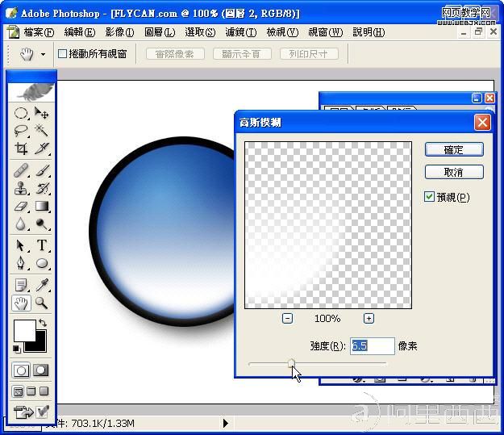Select the Type tool

pyautogui.click(x=42, y=245)
